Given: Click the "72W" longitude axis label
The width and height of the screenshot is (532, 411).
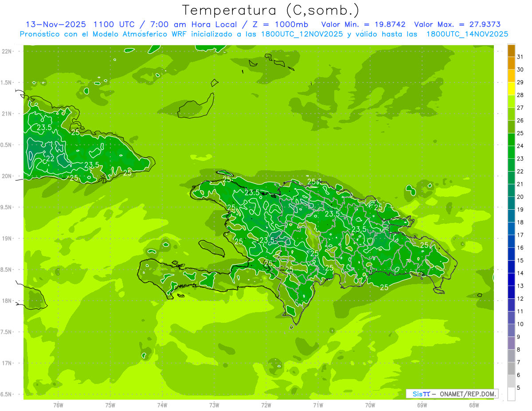Looking at the screenshot, I should (x=266, y=405).
